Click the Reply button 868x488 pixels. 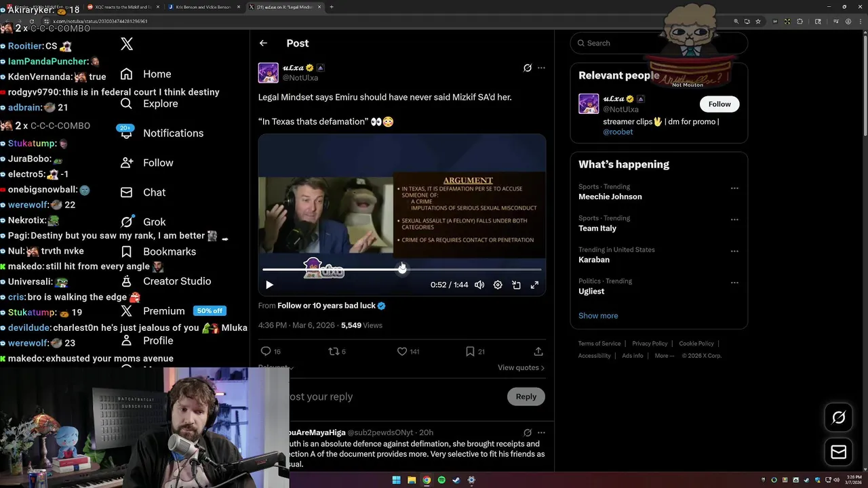point(526,396)
